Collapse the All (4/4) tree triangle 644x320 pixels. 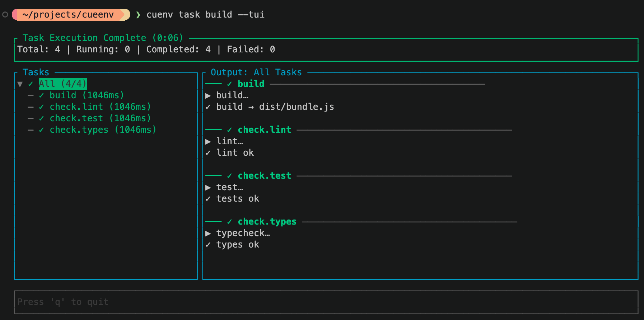(x=20, y=84)
